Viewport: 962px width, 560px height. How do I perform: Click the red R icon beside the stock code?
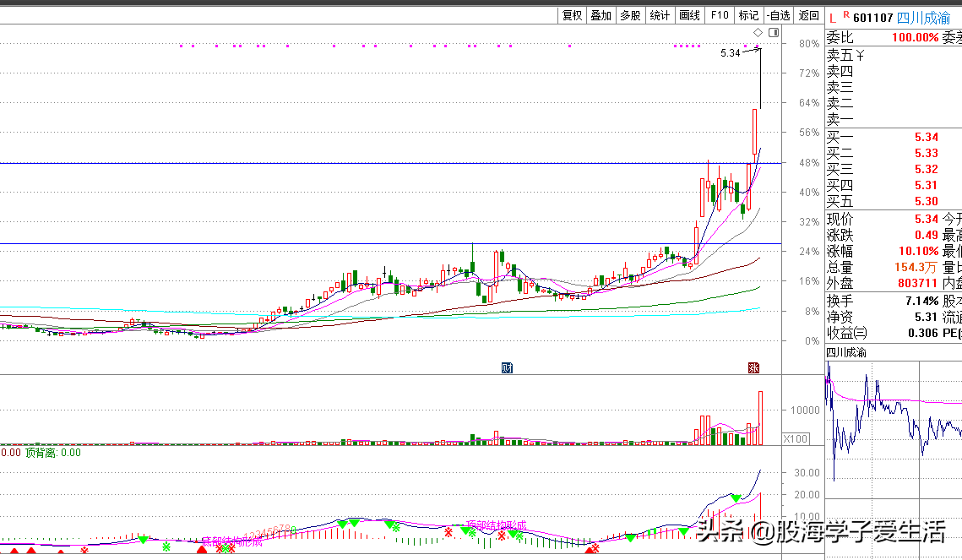(845, 15)
